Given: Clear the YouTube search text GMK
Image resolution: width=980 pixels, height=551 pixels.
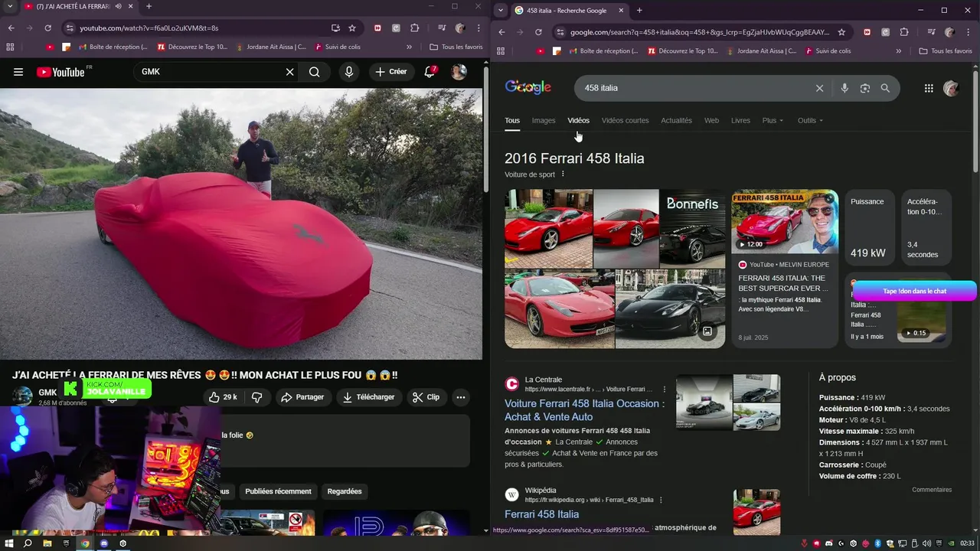Looking at the screenshot, I should click(x=289, y=72).
